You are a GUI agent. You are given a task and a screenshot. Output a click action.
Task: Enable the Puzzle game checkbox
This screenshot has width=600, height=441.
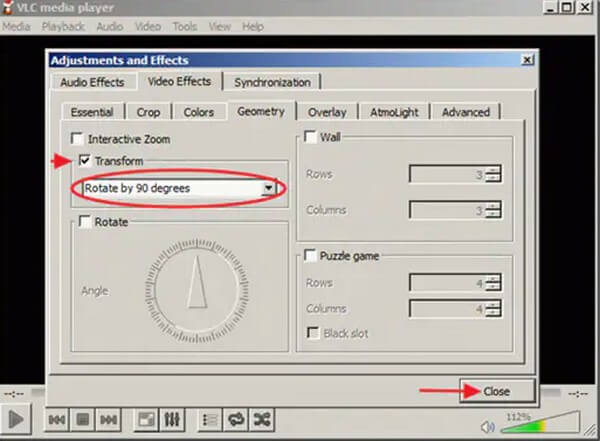pyautogui.click(x=310, y=255)
